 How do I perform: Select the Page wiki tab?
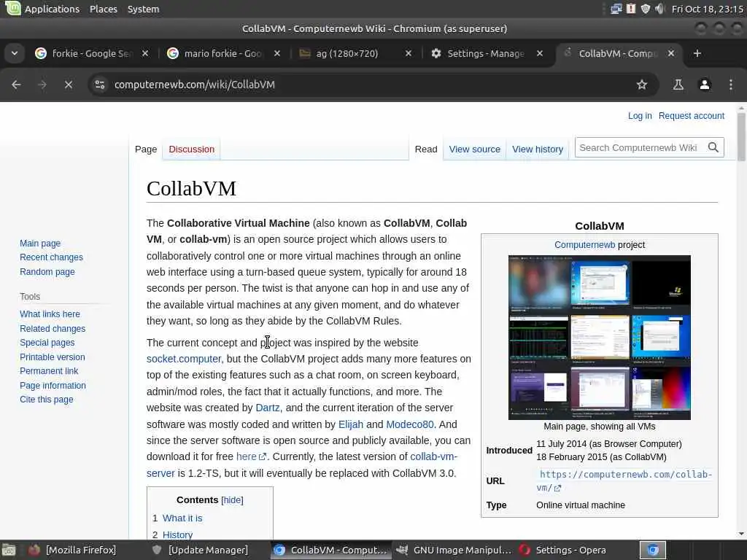[x=146, y=149]
